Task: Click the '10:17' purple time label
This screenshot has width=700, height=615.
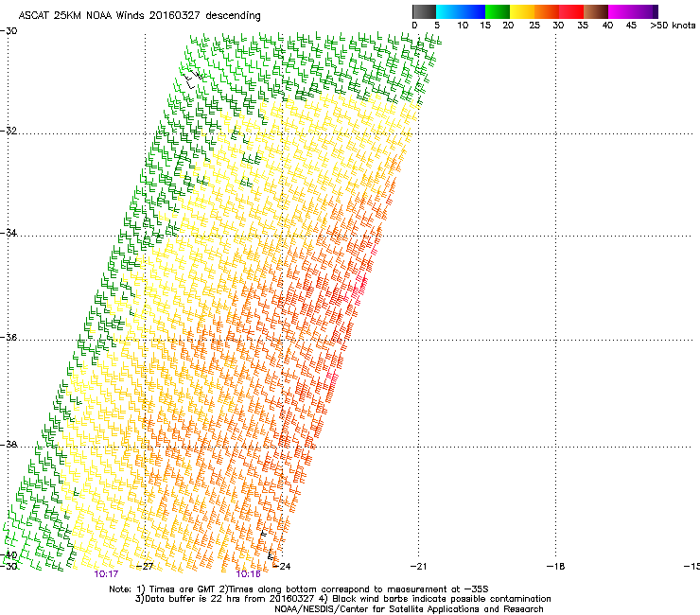Action: 106,574
